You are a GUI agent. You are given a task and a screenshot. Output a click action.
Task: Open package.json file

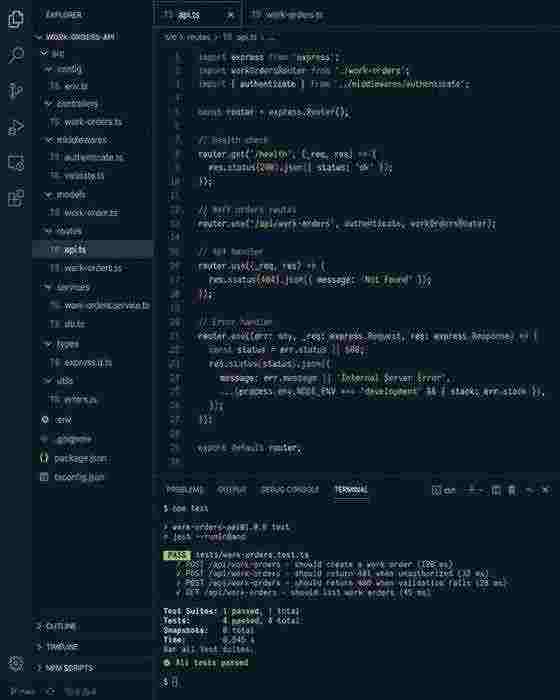click(x=92, y=458)
